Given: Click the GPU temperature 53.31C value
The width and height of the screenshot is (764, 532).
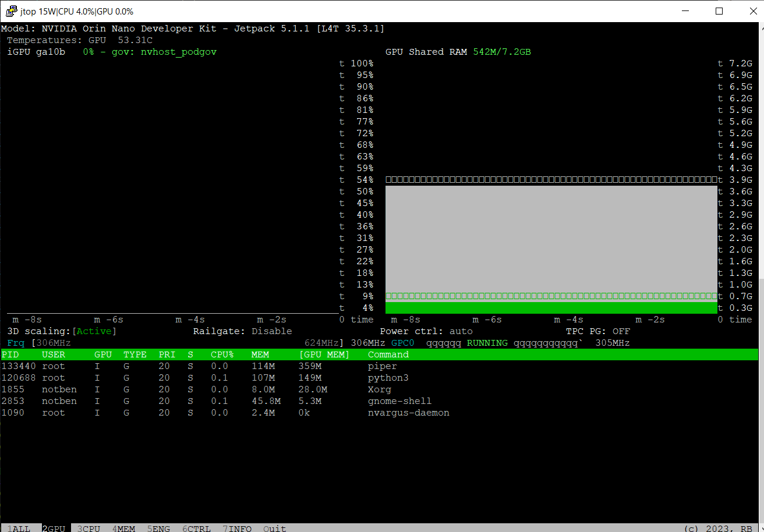Looking at the screenshot, I should (x=135, y=40).
